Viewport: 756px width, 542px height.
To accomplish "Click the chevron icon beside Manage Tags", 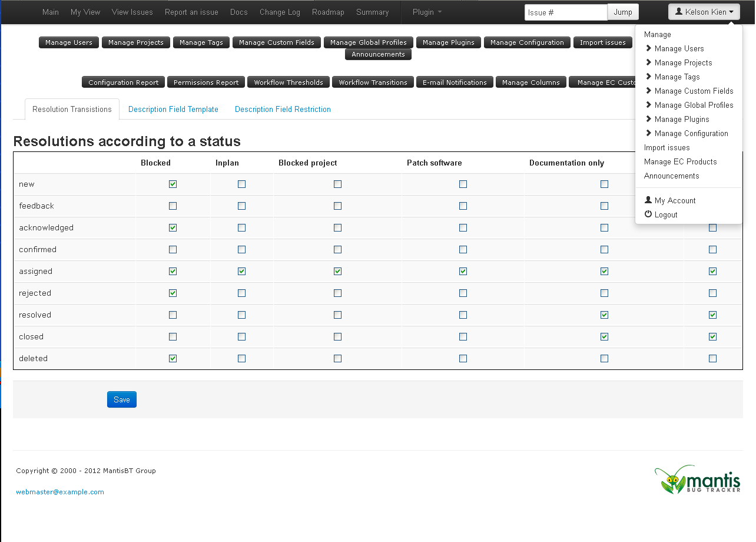I will point(649,77).
